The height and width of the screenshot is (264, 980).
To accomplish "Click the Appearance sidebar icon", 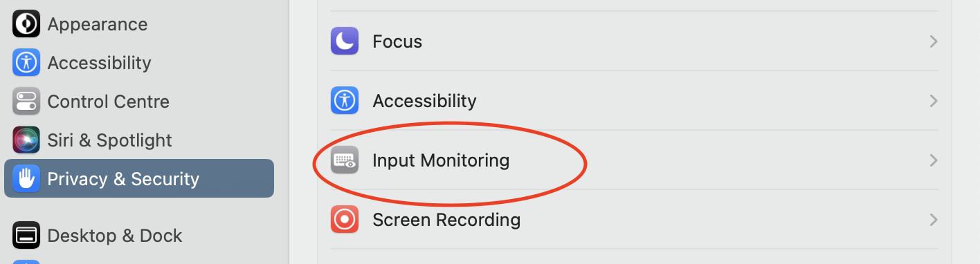I will point(26,24).
